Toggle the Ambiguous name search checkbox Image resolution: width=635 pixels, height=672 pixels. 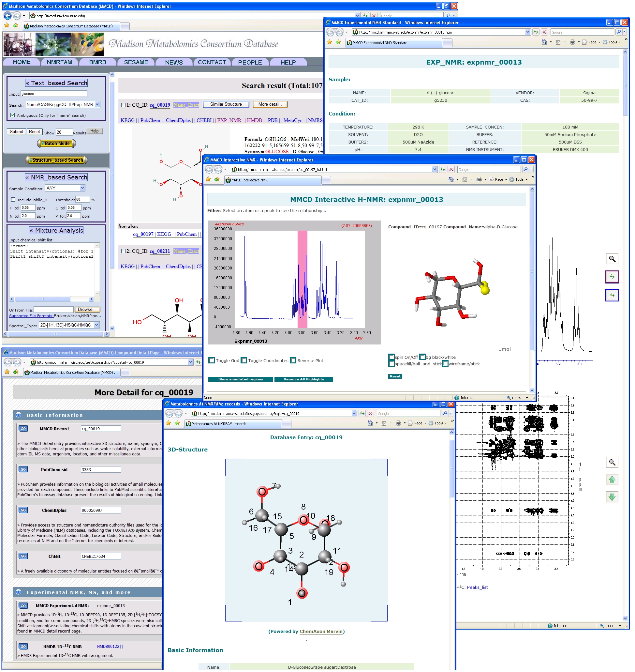point(12,115)
